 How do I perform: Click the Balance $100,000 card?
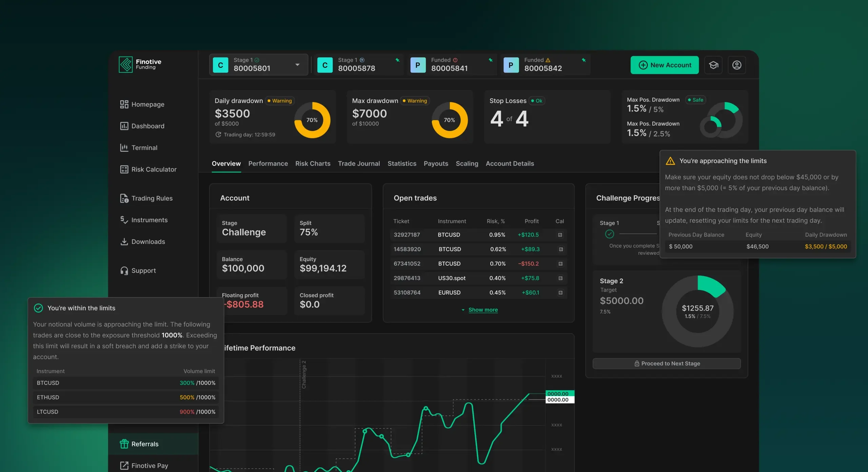[252, 265]
